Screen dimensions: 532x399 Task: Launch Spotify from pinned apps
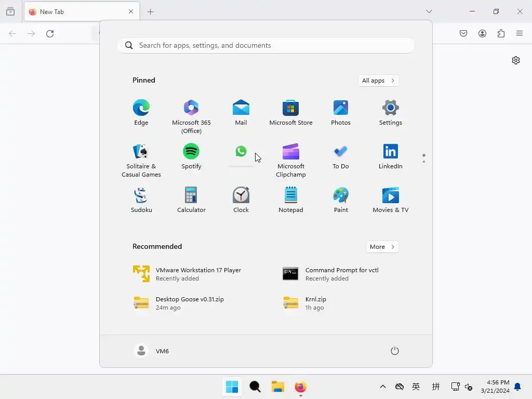click(191, 156)
